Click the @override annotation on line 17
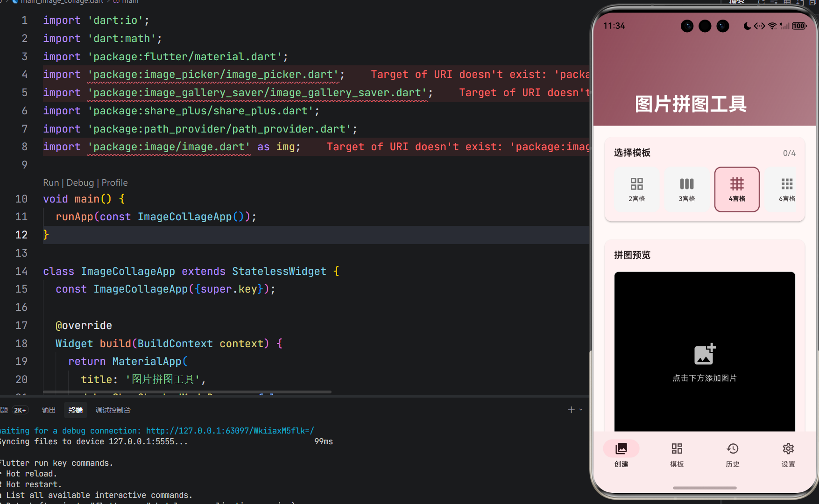This screenshot has width=819, height=504. point(84,326)
